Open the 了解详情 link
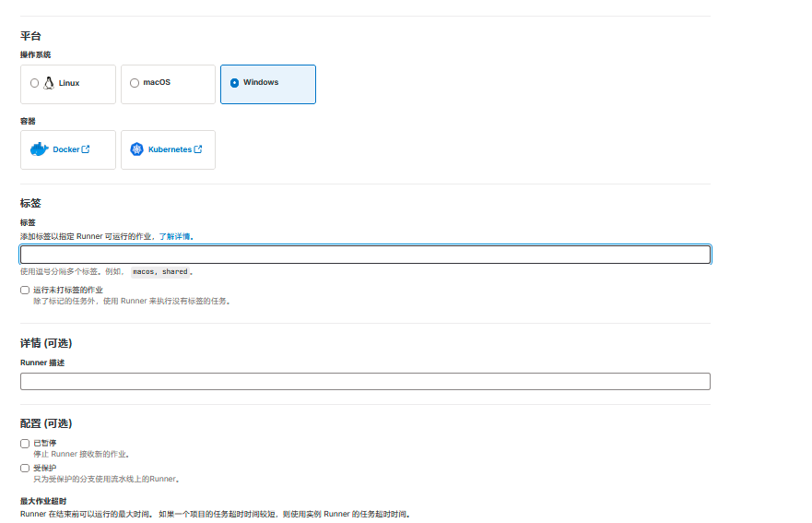Screen dimensions: 812x523 click(174, 236)
